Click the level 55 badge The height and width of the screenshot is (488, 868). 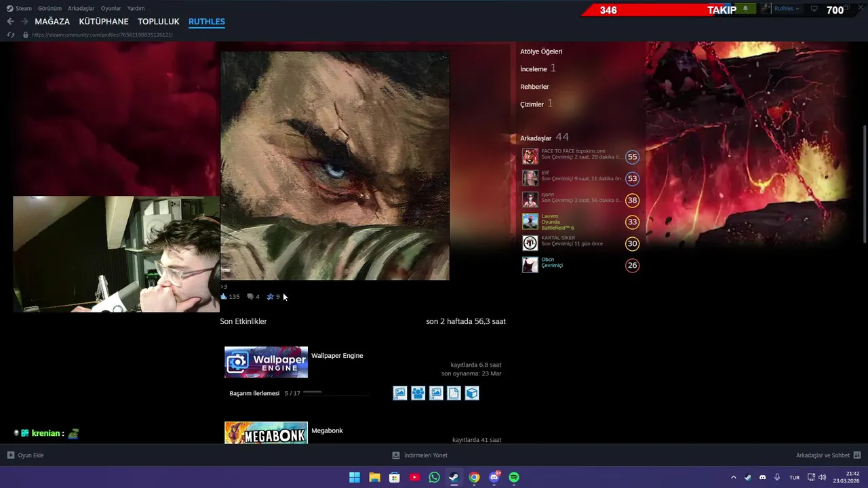click(632, 157)
